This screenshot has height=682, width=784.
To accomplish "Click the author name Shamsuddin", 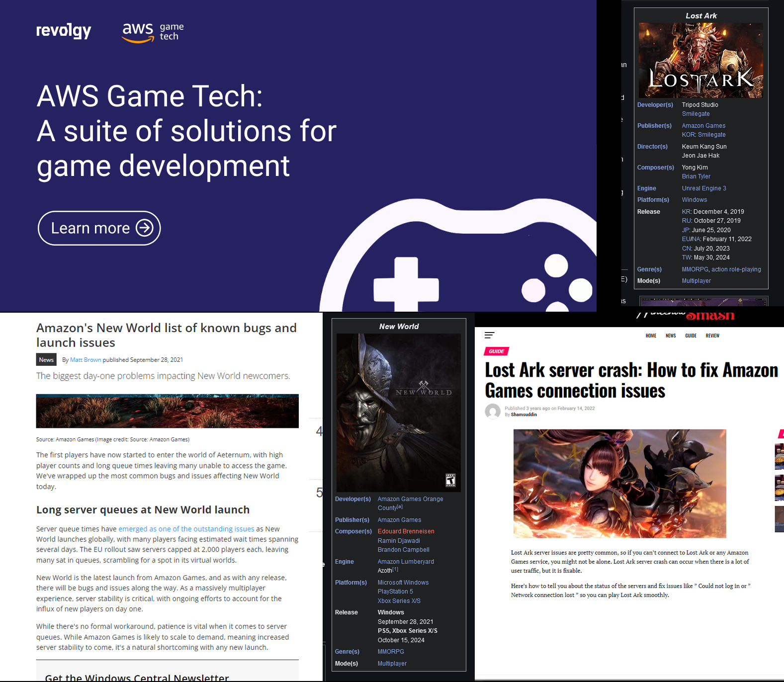I will (x=523, y=415).
